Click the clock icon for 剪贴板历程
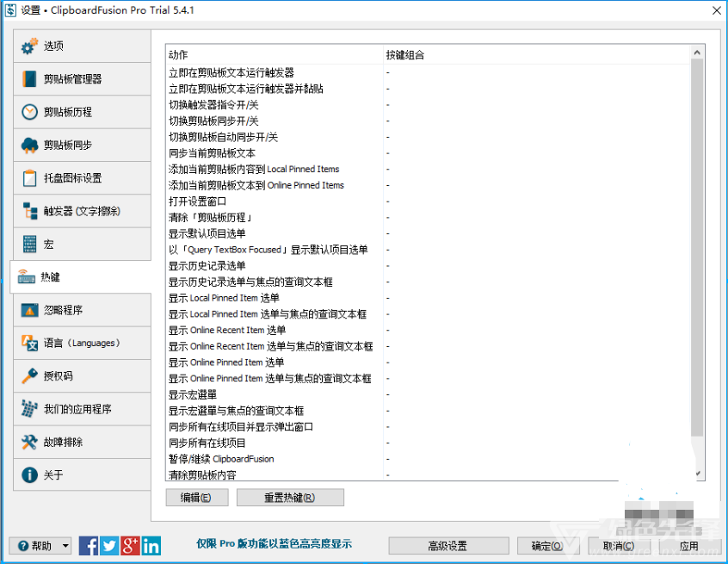728x564 pixels. click(29, 112)
